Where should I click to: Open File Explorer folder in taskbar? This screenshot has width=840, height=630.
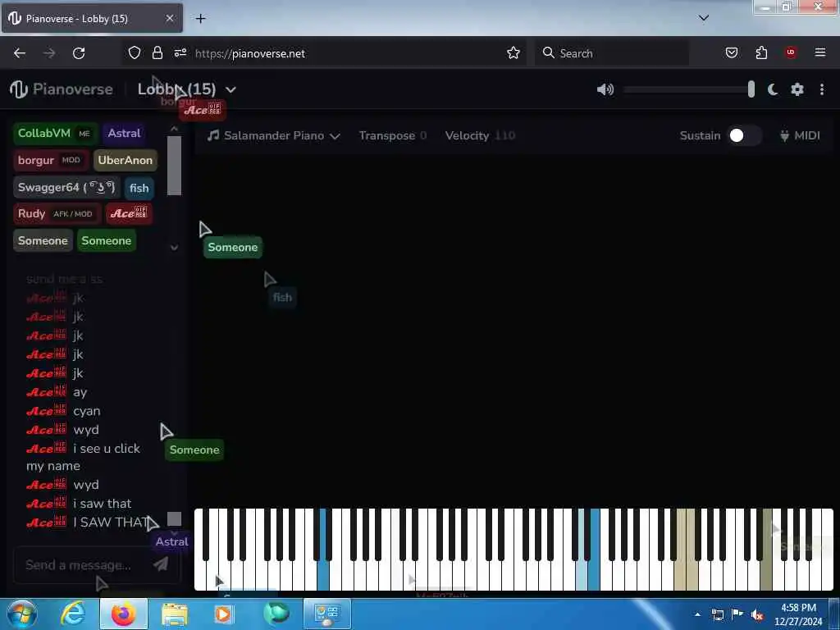tap(175, 615)
